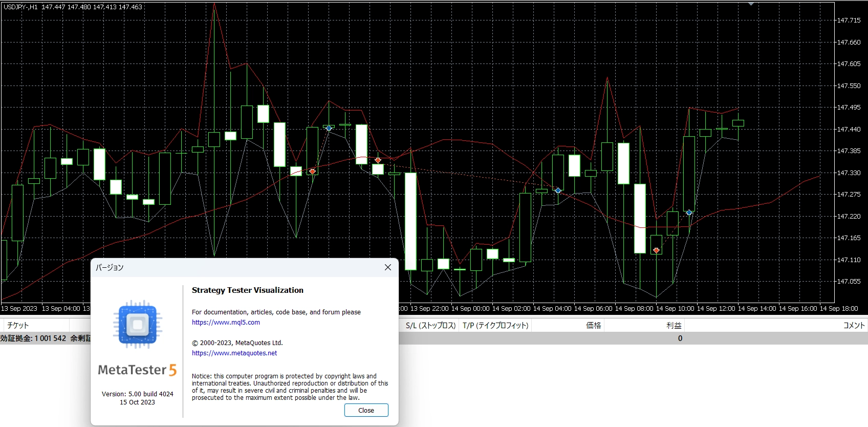Open the https://www.mql5.com link
The image size is (868, 427).
pyautogui.click(x=226, y=323)
